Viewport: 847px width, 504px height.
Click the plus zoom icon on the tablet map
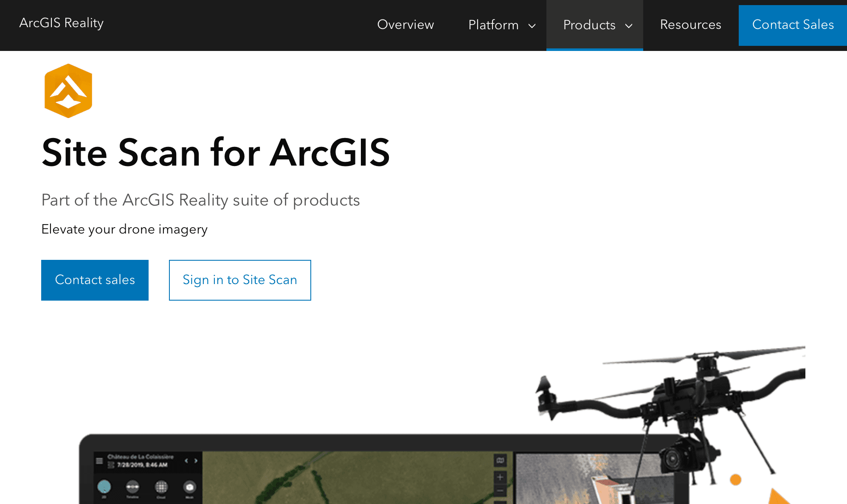500,477
